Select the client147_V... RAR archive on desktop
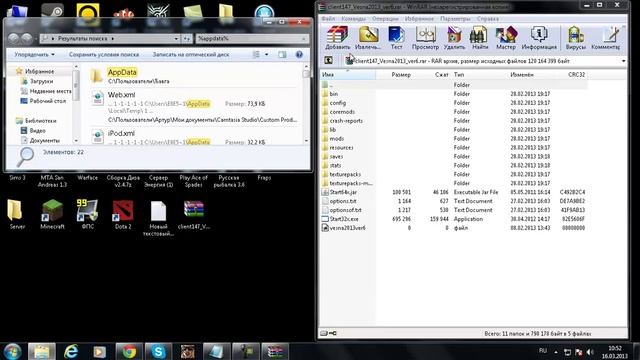This screenshot has height=360, width=640. (x=193, y=214)
